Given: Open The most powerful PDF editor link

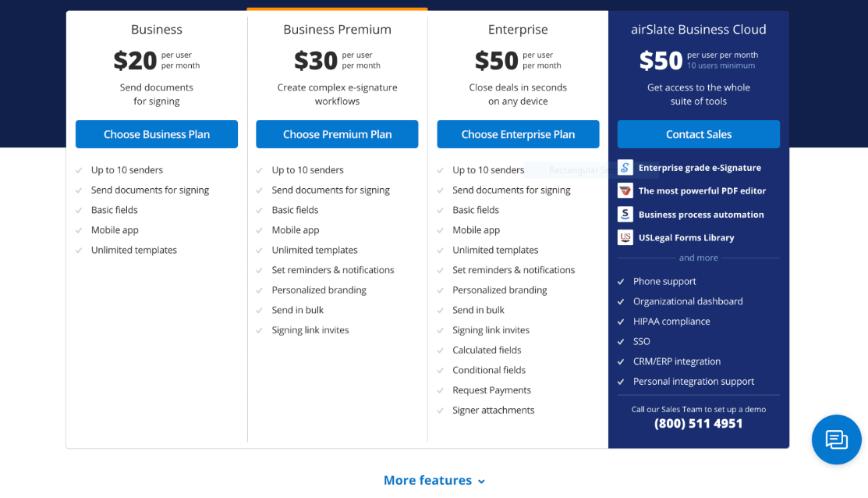Looking at the screenshot, I should 702,190.
